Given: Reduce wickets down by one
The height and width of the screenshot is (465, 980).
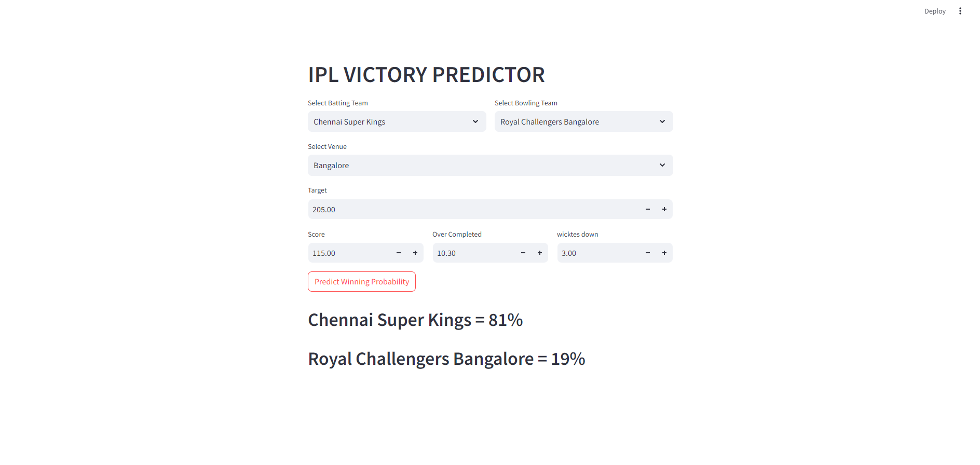Looking at the screenshot, I should tap(647, 253).
